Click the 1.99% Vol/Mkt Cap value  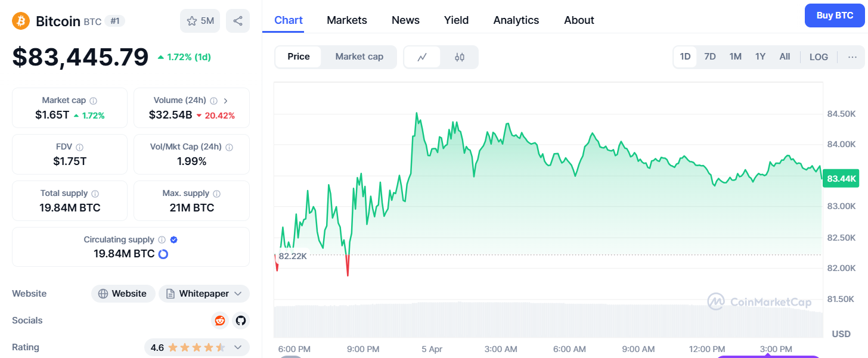(x=192, y=161)
